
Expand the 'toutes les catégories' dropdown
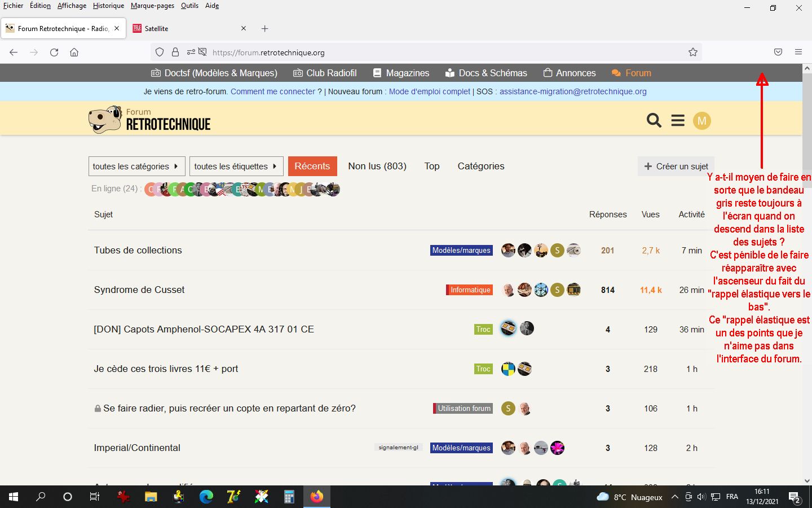136,167
